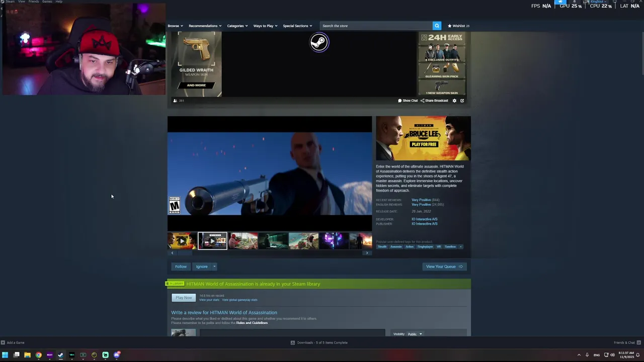Click the Play Now button

(x=184, y=298)
